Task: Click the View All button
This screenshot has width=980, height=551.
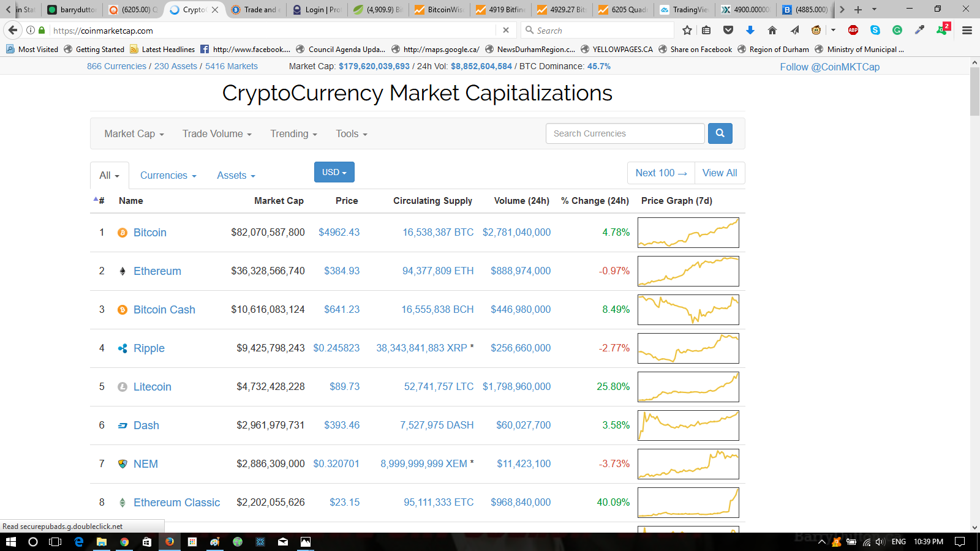Action: click(x=720, y=173)
